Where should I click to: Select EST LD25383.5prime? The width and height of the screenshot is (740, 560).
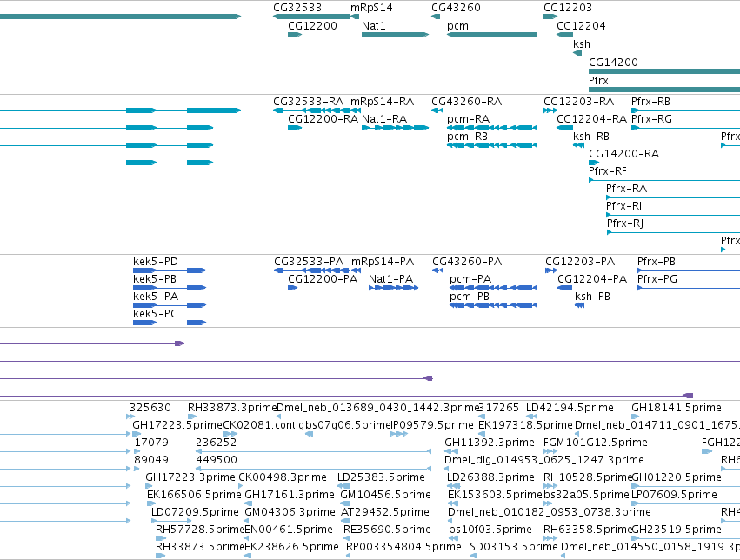point(382,478)
